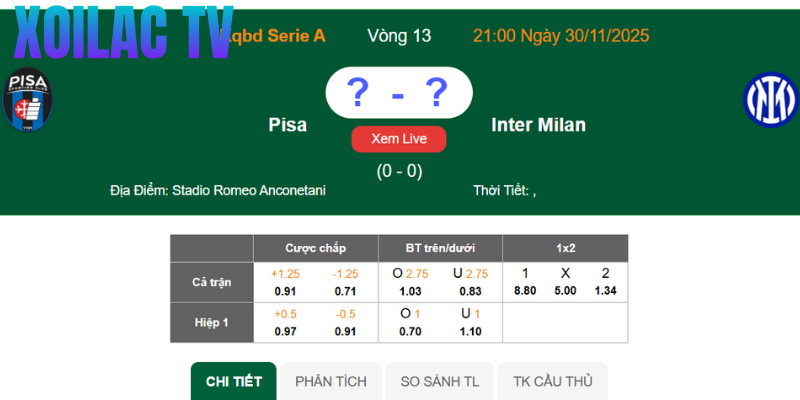800x400 pixels.
Task: Choose first-half -0.5 handicap odds 0.91
Action: tap(345, 331)
